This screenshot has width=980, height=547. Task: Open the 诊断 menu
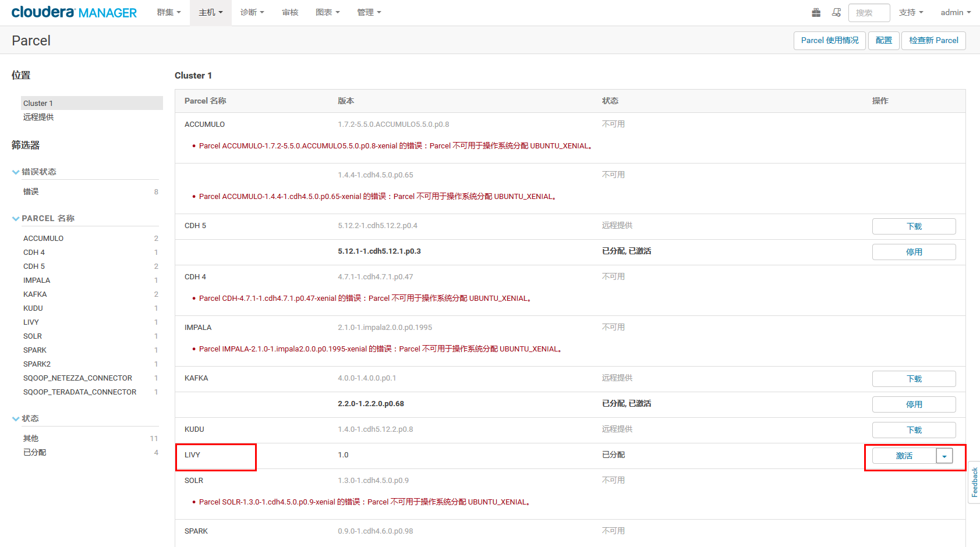pos(252,12)
